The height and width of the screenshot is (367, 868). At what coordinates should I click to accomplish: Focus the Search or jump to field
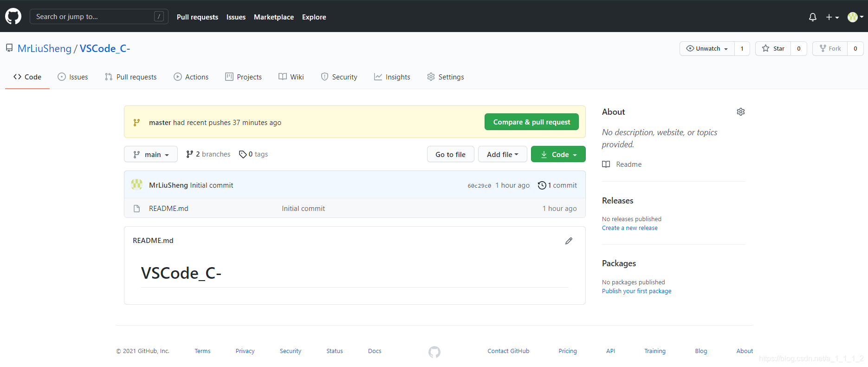(99, 17)
